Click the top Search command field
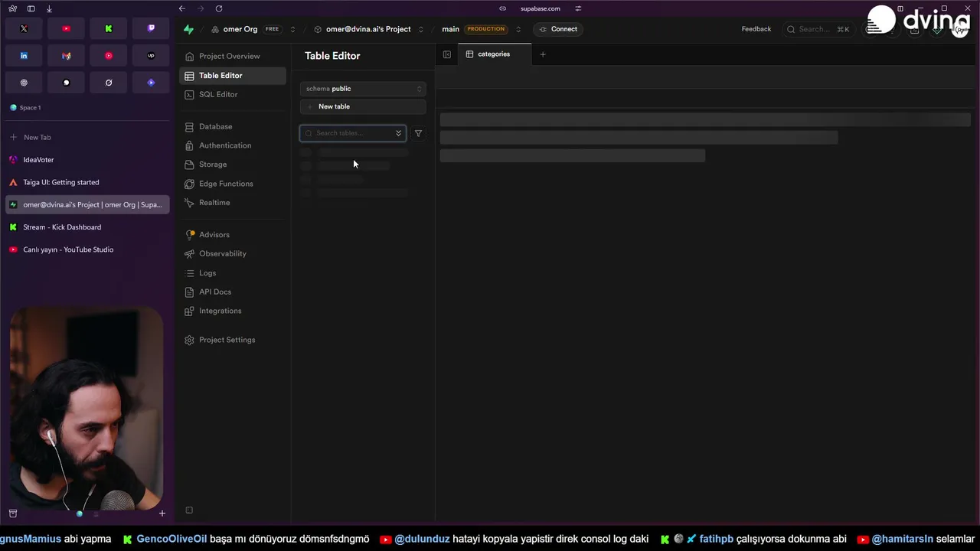Screen dimensions: 980x551 tap(818, 29)
